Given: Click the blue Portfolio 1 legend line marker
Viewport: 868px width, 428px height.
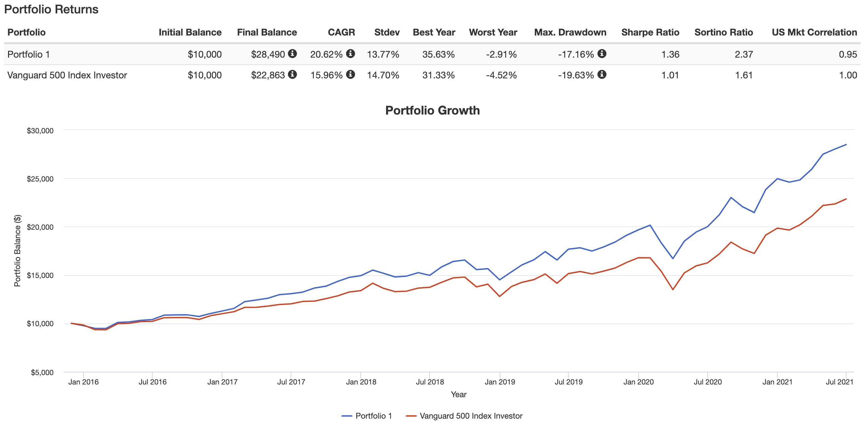Looking at the screenshot, I should coord(347,416).
